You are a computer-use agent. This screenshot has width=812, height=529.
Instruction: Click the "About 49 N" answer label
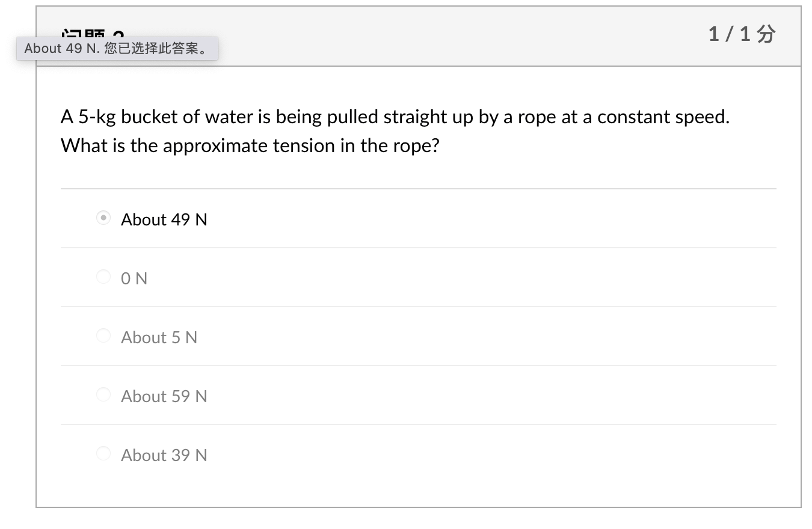164,219
